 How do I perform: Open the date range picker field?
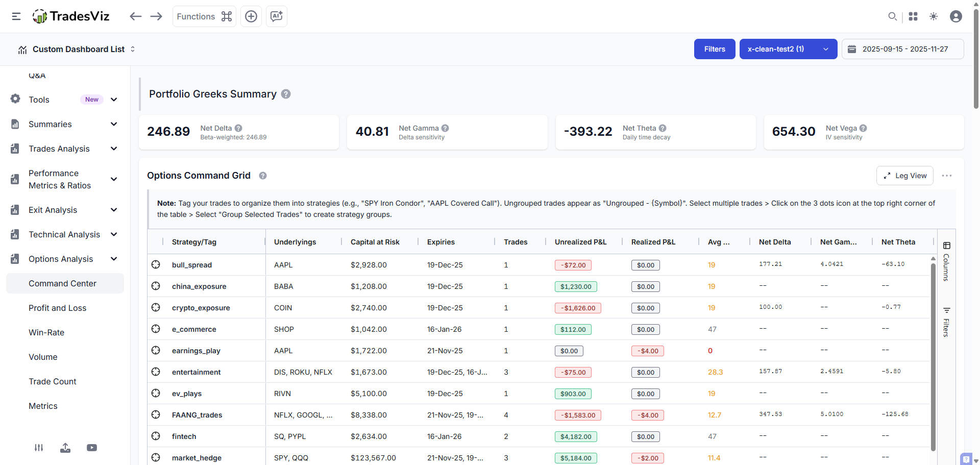[902, 49]
